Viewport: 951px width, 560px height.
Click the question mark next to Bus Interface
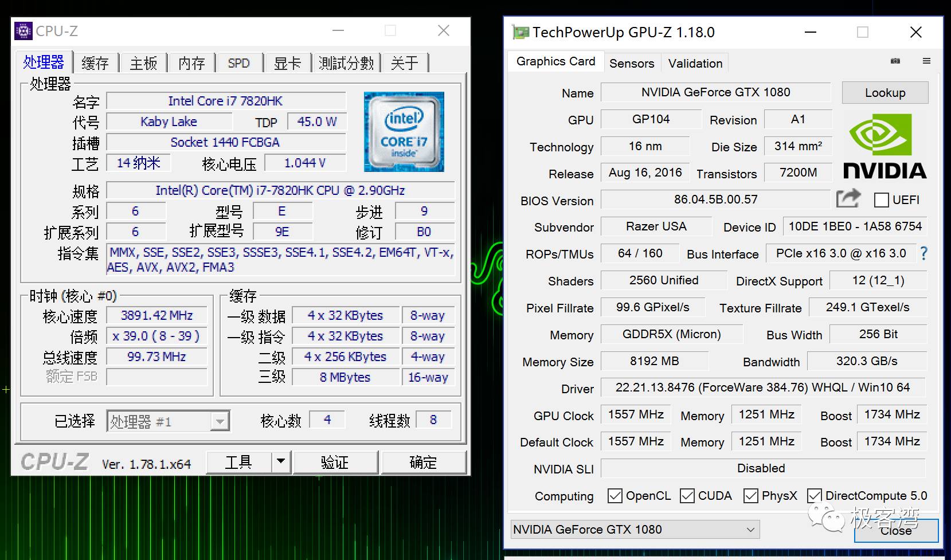[924, 253]
